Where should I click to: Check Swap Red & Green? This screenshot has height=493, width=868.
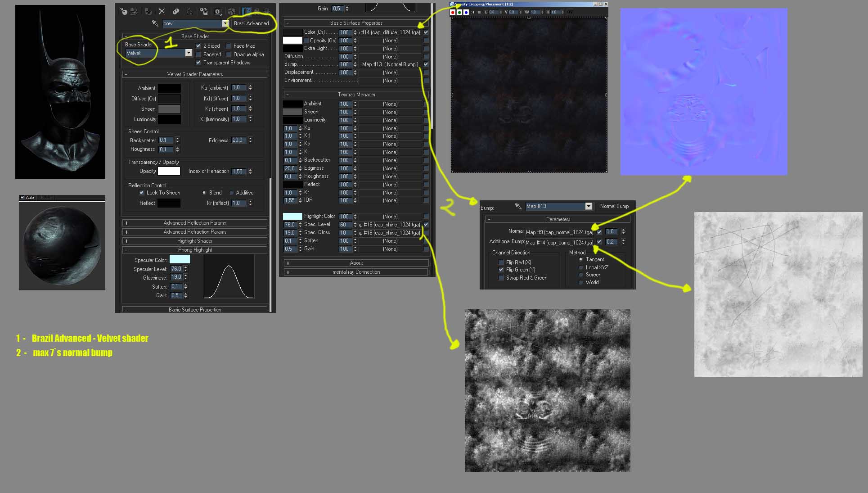[501, 278]
